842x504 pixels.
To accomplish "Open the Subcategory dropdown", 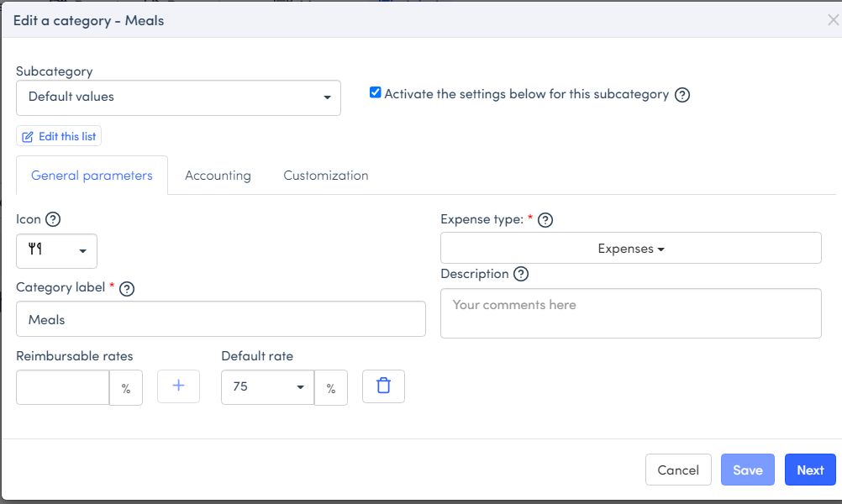I will click(178, 97).
